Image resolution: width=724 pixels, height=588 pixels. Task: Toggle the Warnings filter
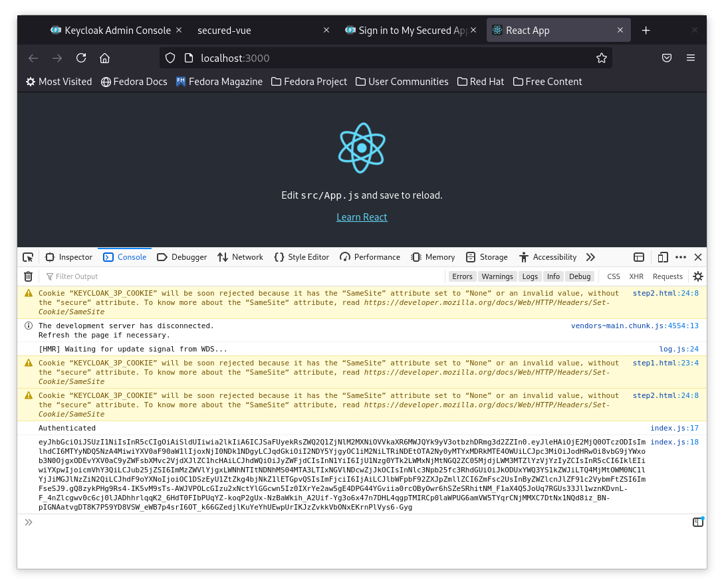(497, 276)
